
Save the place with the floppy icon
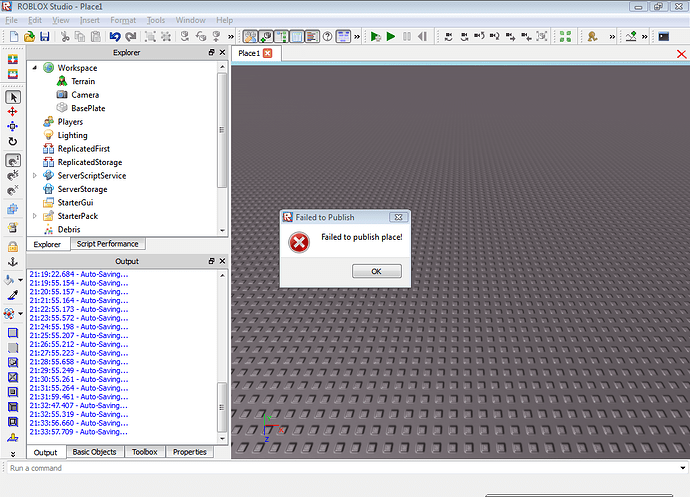pyautogui.click(x=44, y=37)
